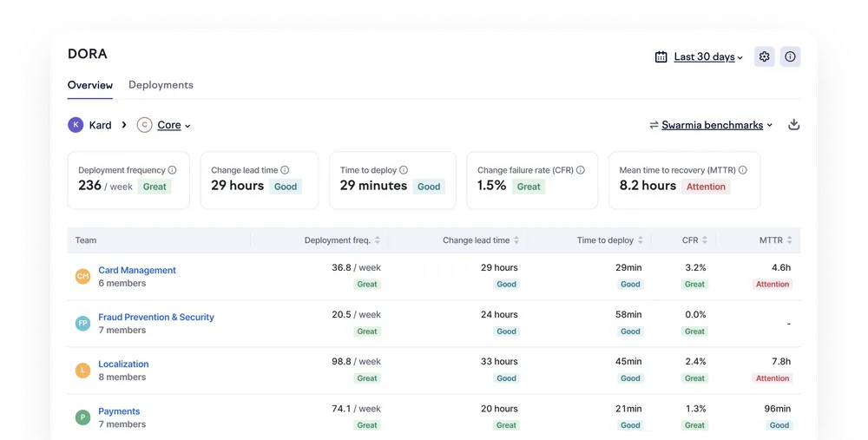Open the Last 30 days dropdown
The width and height of the screenshot is (868, 440).
(x=708, y=56)
